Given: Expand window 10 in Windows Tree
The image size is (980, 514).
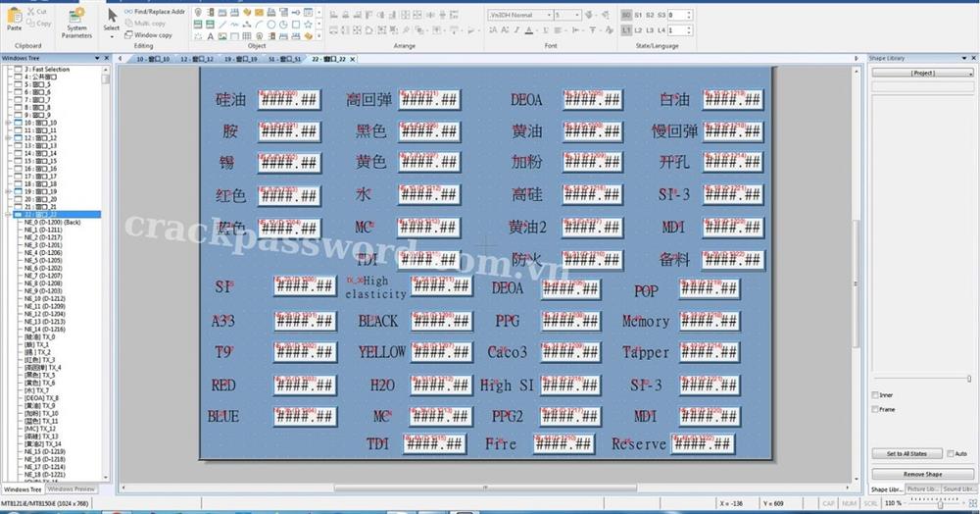Looking at the screenshot, I should (x=8, y=123).
